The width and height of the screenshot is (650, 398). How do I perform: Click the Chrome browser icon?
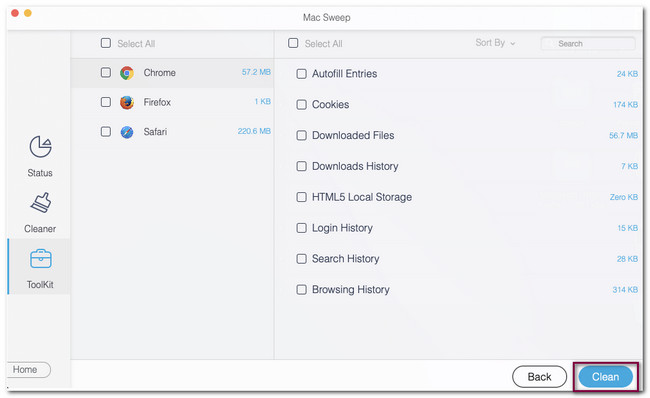(x=127, y=73)
